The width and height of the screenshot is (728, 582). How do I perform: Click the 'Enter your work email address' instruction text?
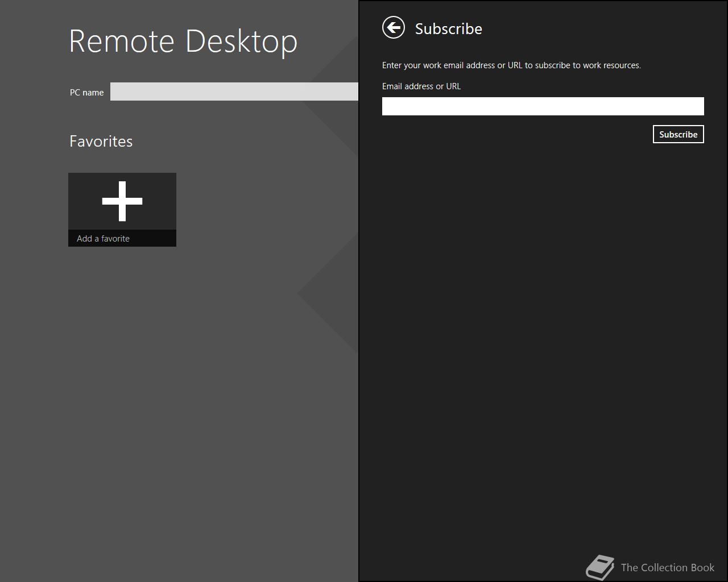tap(511, 65)
